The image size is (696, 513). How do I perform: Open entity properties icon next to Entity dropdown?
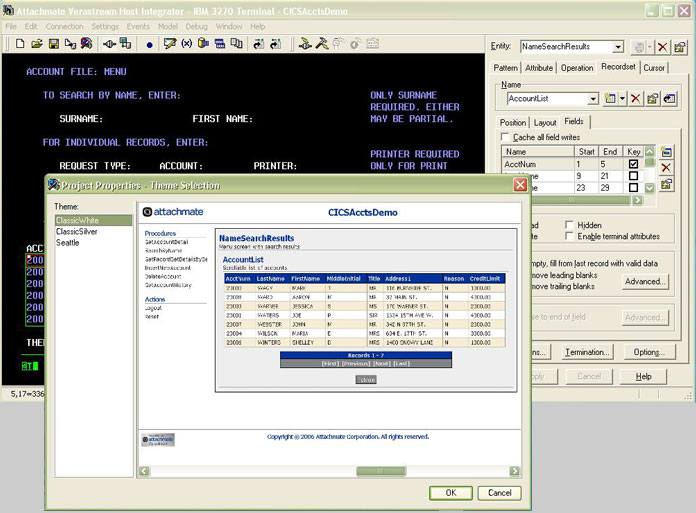coord(679,47)
